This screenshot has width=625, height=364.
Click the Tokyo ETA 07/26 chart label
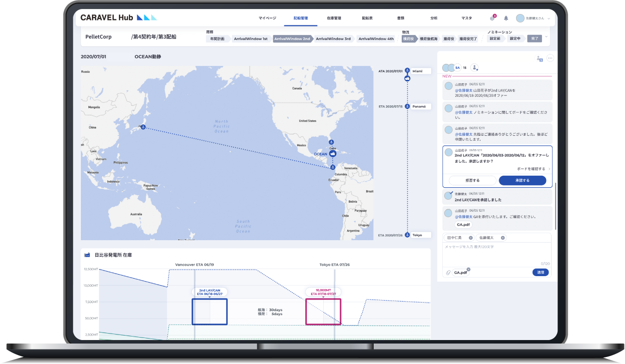click(x=335, y=265)
